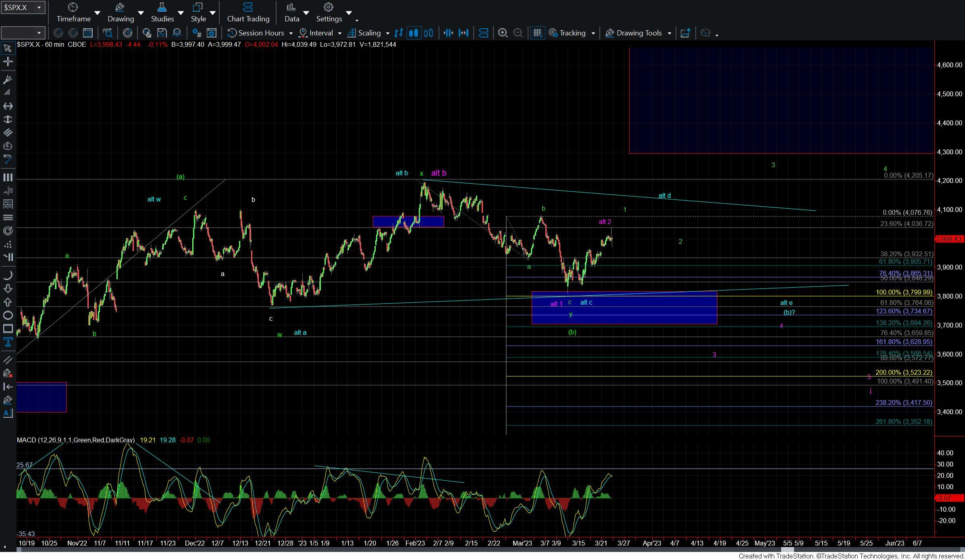Select the Fibonacci price retracement grid tool
Image resolution: width=965 pixels, height=560 pixels.
[8, 204]
